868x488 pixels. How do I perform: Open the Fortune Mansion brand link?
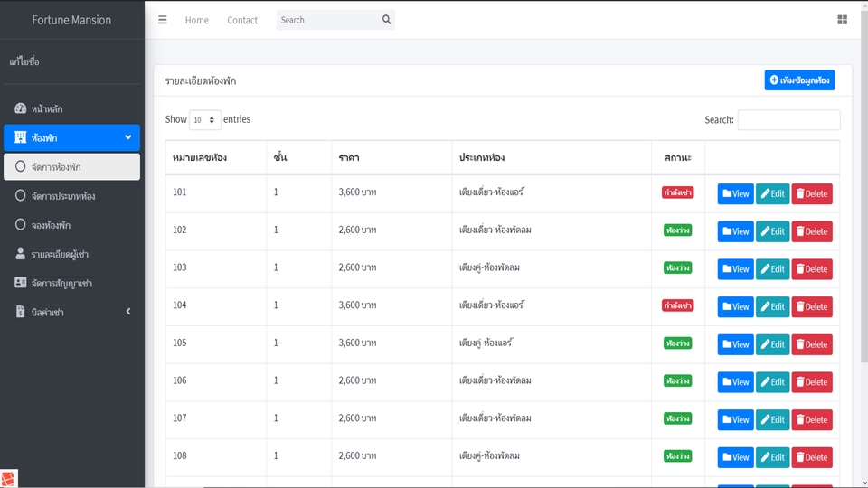(71, 20)
